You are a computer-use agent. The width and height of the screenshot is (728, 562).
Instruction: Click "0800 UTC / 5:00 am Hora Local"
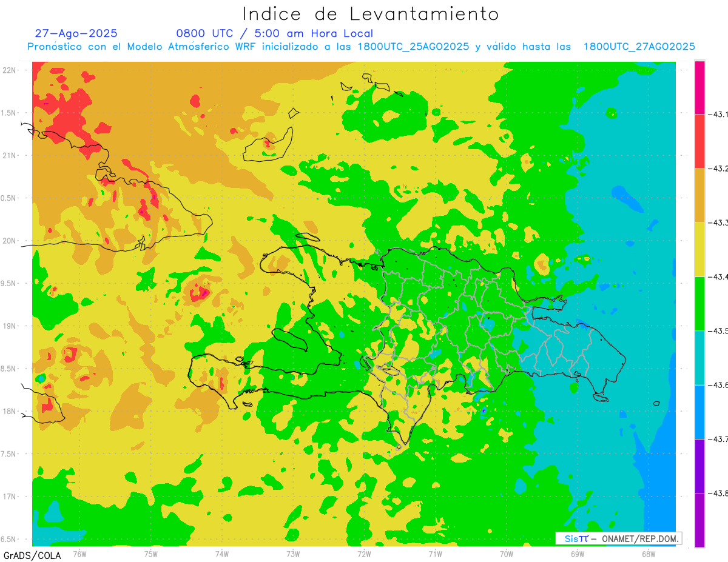point(274,33)
